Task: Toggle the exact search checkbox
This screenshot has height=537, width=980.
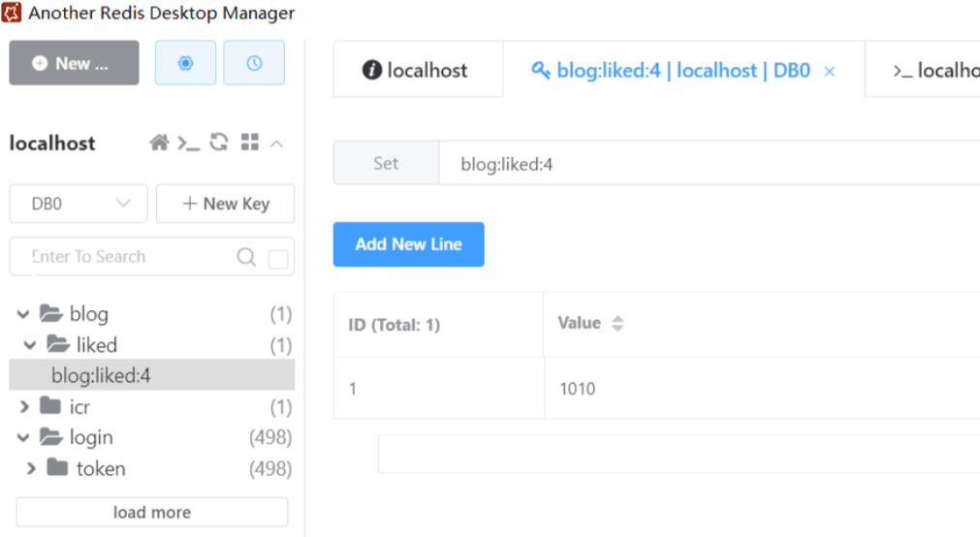Action: [278, 259]
